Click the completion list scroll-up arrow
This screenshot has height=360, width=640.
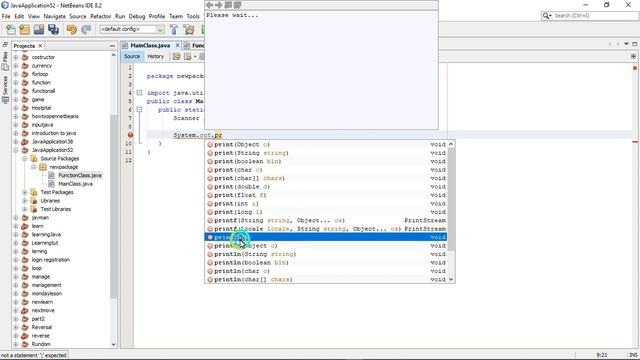[451, 144]
